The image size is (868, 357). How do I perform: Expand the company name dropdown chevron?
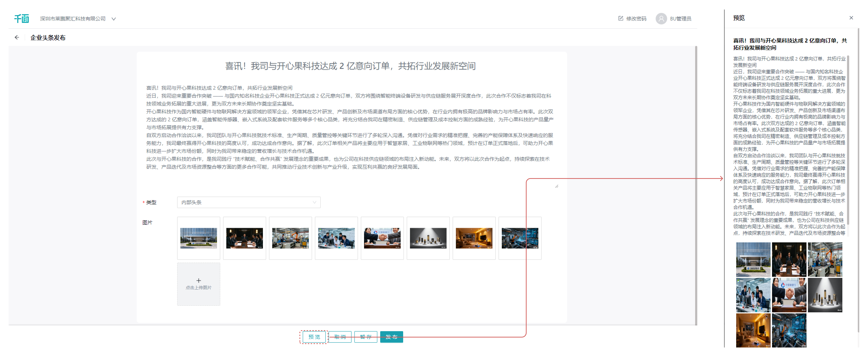tap(114, 19)
